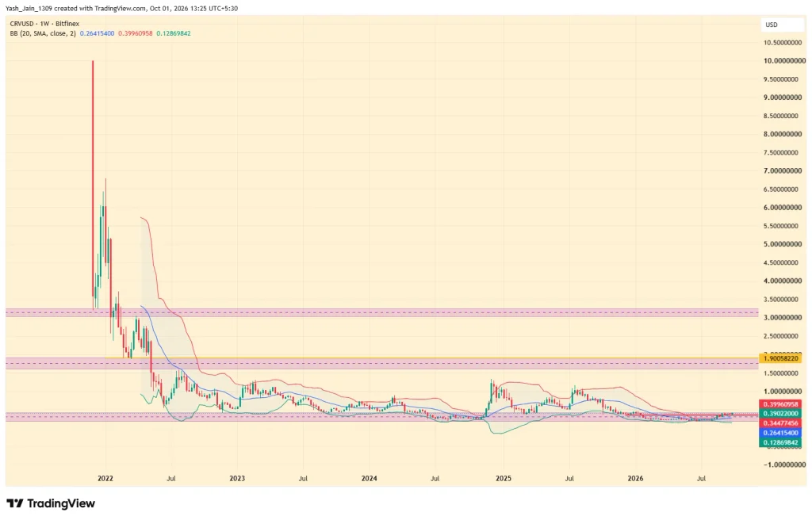The height and width of the screenshot is (520, 812).
Task: Click the 4.00000000 price scale label
Action: (x=783, y=281)
